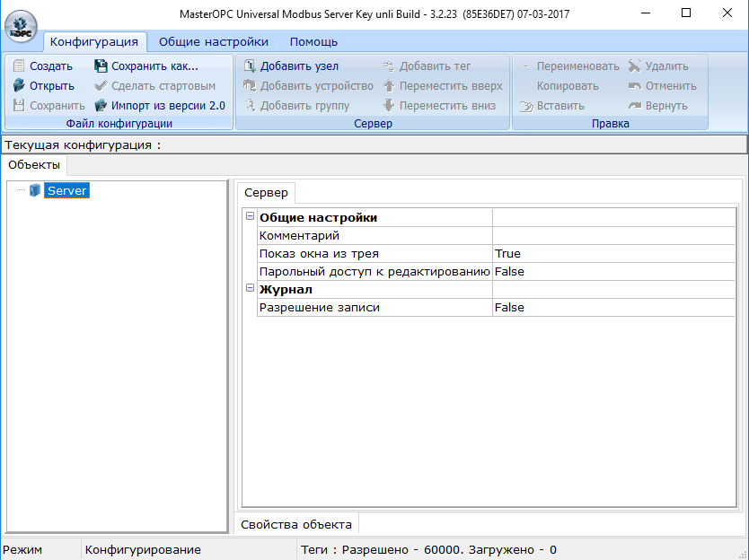
Task: Toggle the Показ окна из трея True value
Action: [x=612, y=254]
